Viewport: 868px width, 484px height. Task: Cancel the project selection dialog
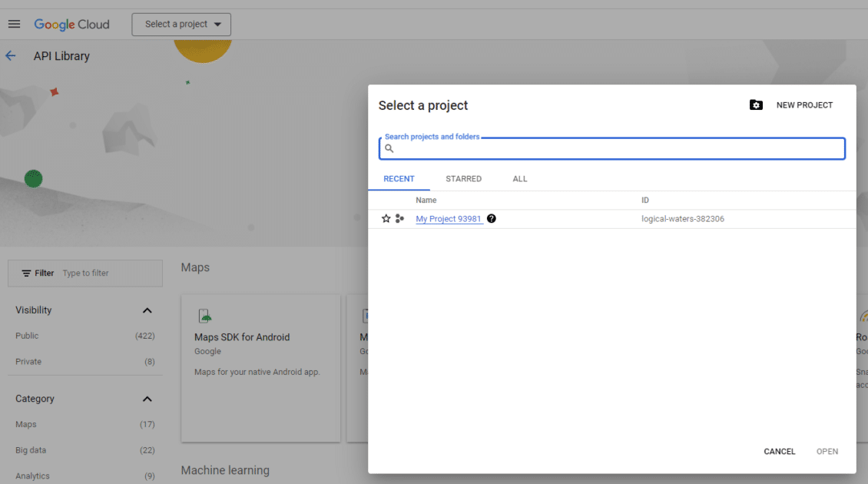[x=779, y=452]
